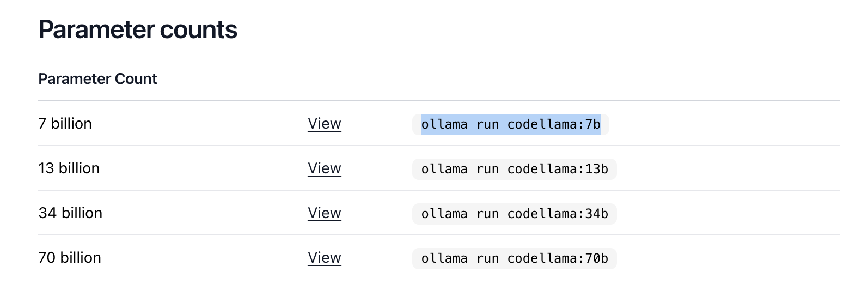Viewport: 868px width, 302px height.
Task: Click the 'Parameter Count' column header
Action: coord(97,79)
